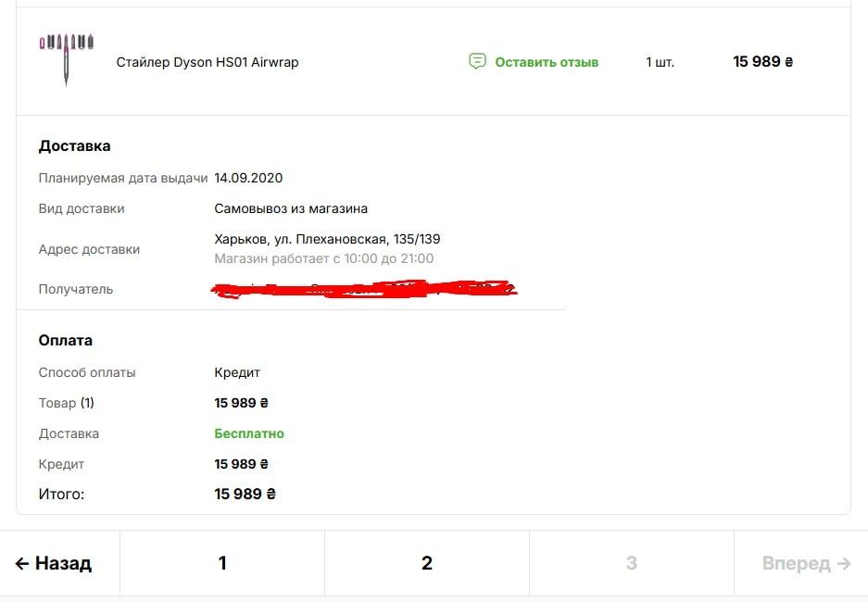Click the Самовывоз из магазина delivery type
This screenshot has height=602, width=868.
(291, 208)
